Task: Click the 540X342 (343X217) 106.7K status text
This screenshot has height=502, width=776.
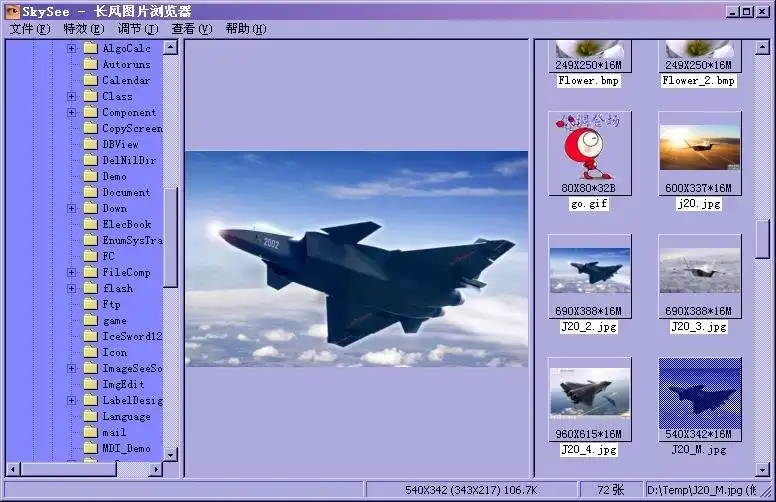Action: coord(471,490)
